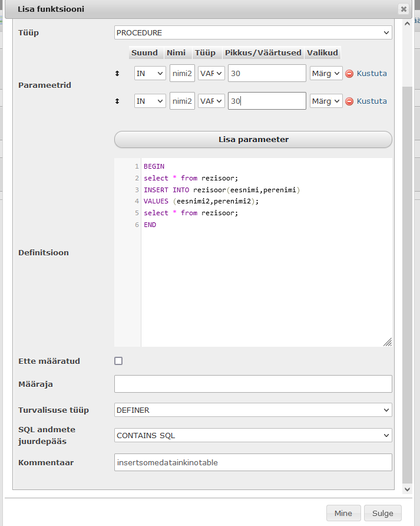
Task: Toggle the Ette määratud checkbox
Action: pyautogui.click(x=118, y=361)
